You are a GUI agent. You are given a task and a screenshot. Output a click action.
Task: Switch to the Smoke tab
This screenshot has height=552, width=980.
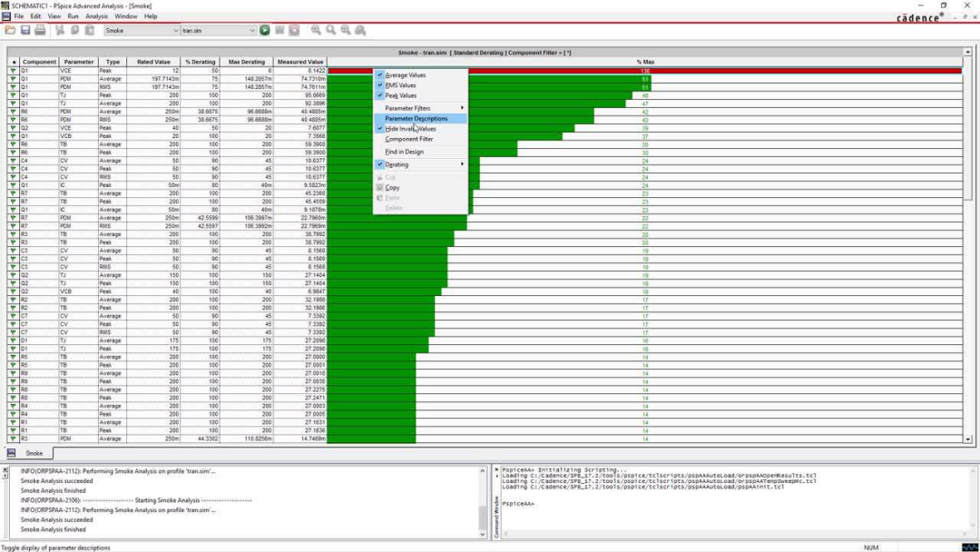point(34,453)
